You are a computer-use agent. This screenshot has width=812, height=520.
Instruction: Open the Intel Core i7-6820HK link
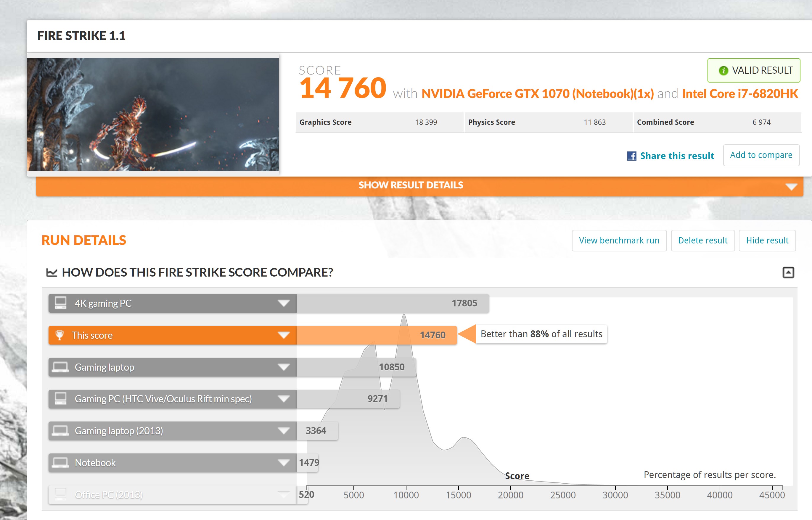click(740, 93)
